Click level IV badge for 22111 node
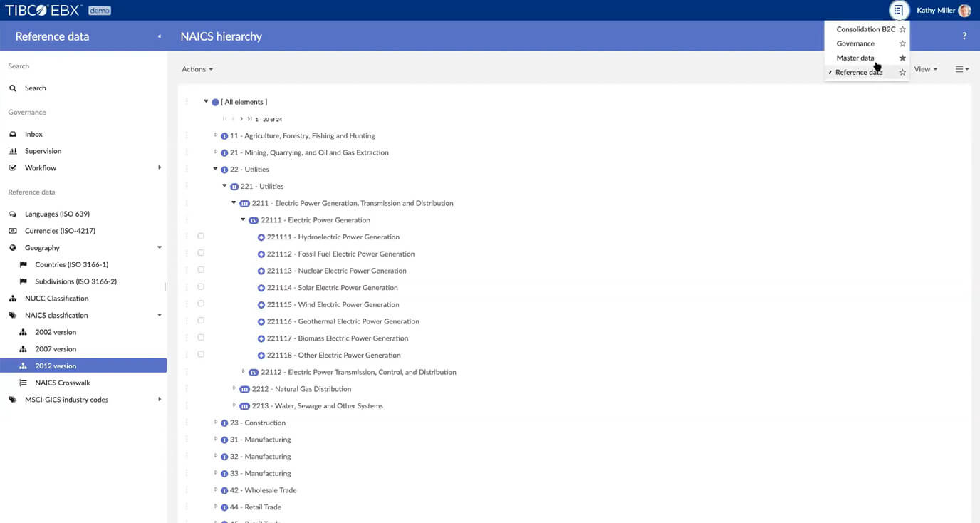980x523 pixels. (x=254, y=220)
